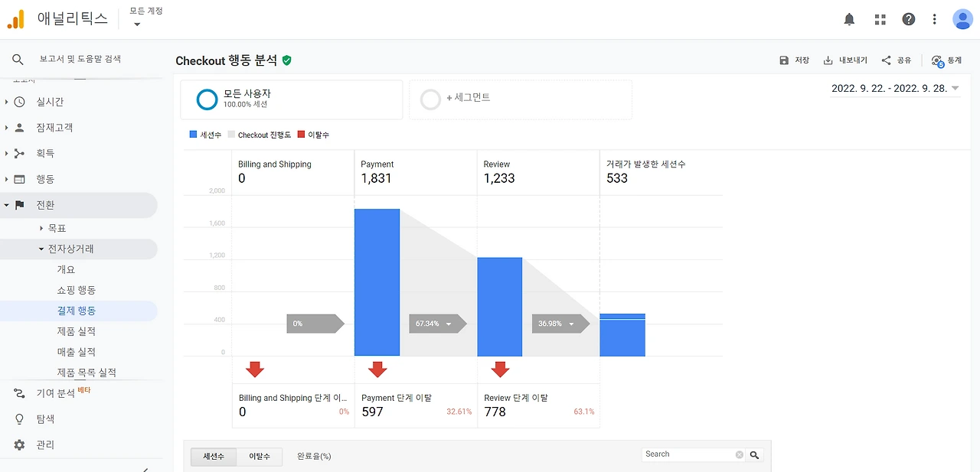
Task: Switch table view to 세션수
Action: (214, 456)
